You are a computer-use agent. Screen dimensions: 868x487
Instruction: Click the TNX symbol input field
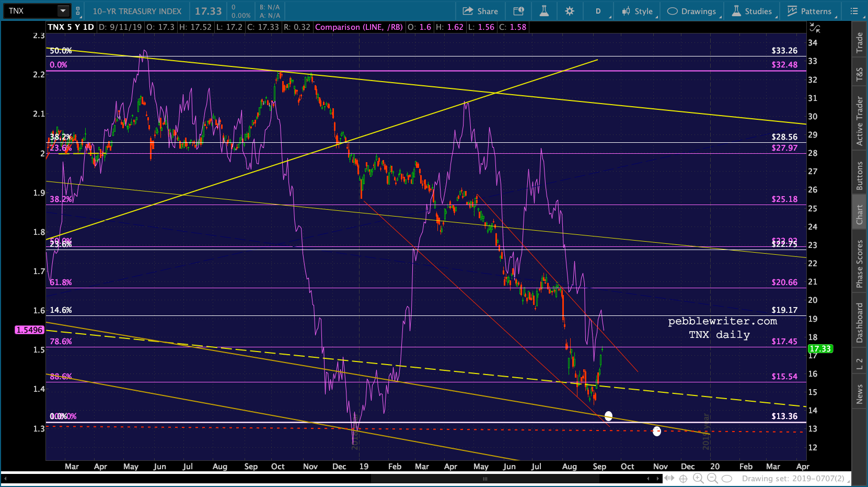30,11
